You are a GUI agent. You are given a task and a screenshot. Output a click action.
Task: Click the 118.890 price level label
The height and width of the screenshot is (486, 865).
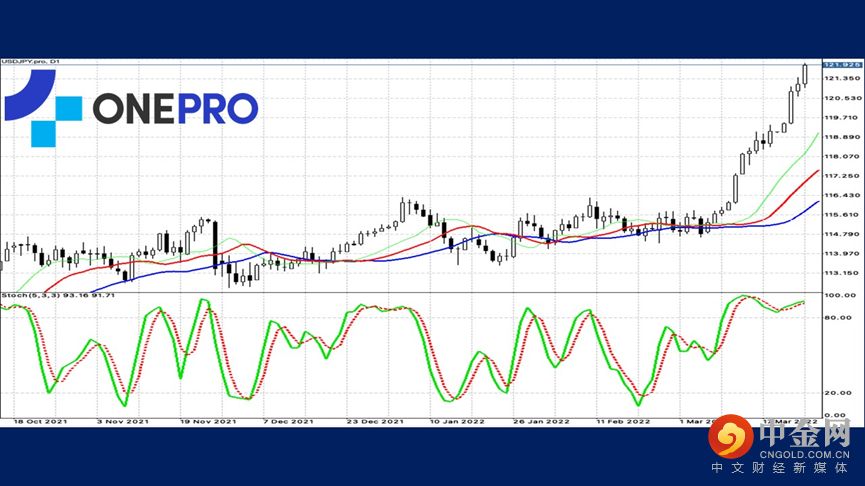842,137
